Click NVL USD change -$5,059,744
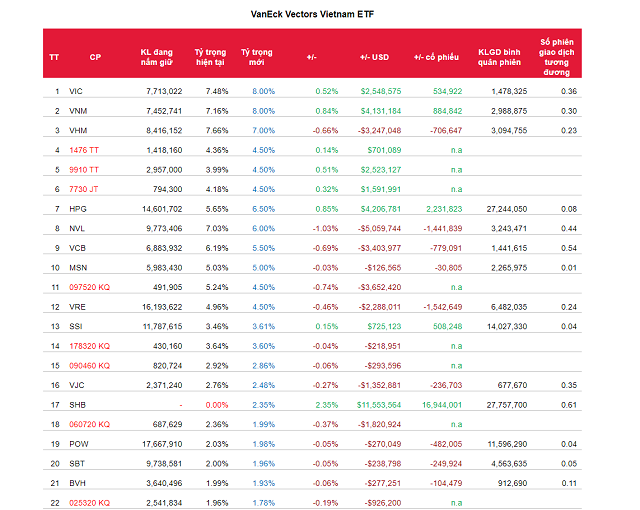The height and width of the screenshot is (510, 640). [x=379, y=228]
